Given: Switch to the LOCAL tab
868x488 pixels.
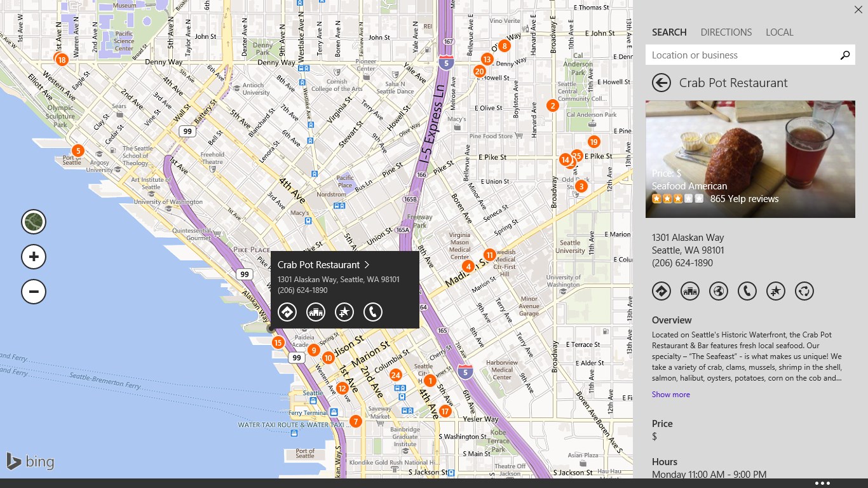Looking at the screenshot, I should point(780,32).
